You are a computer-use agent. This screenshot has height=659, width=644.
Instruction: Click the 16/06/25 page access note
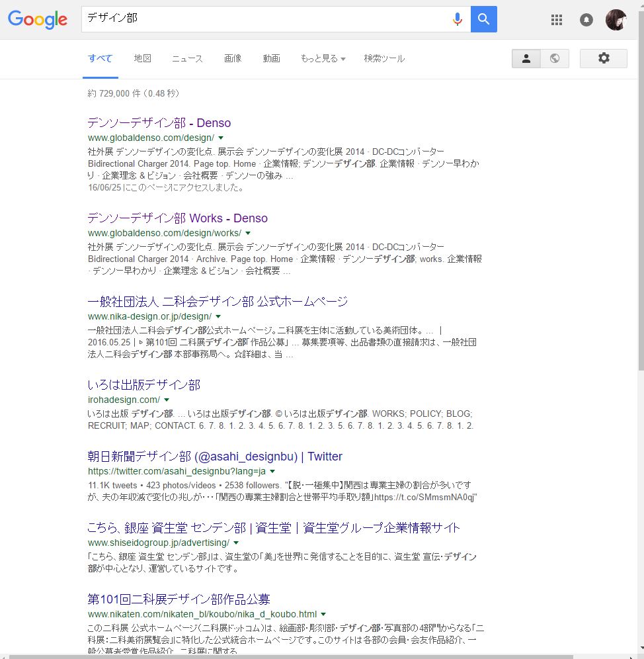click(166, 187)
